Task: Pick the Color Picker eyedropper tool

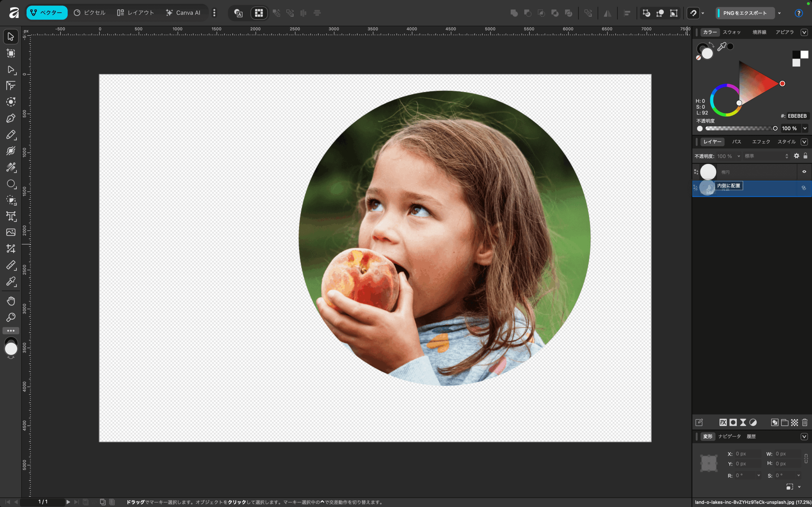Action: pos(11,281)
